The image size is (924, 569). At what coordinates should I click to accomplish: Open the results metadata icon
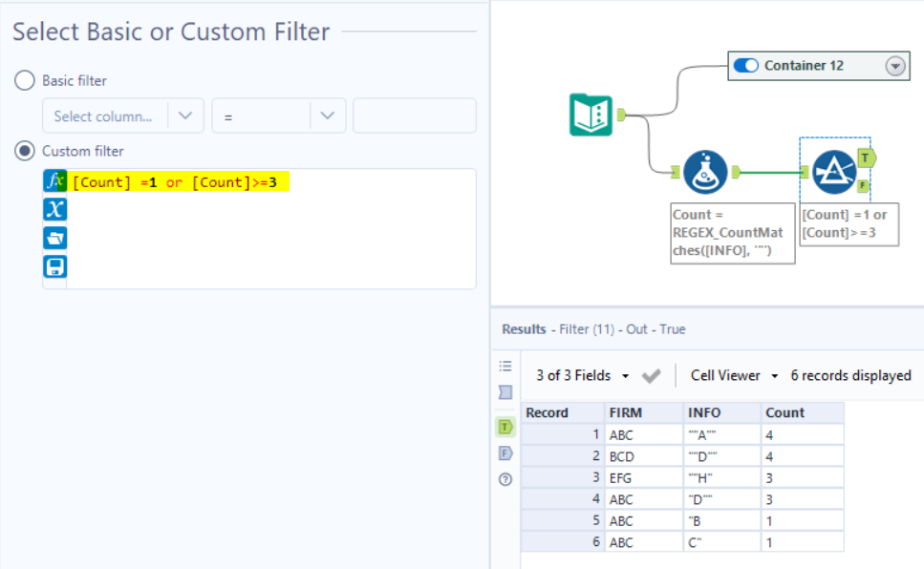point(505,392)
